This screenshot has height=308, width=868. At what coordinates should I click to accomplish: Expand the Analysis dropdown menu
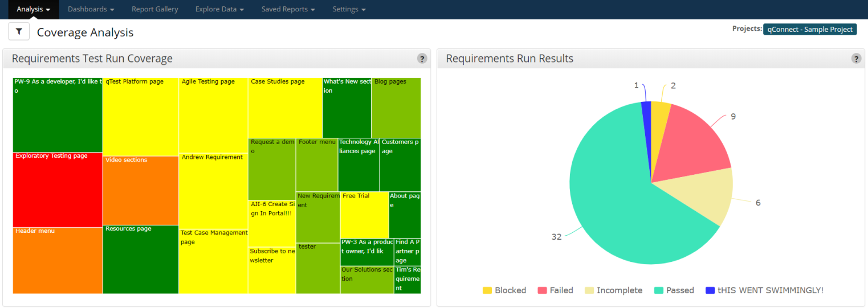[34, 9]
